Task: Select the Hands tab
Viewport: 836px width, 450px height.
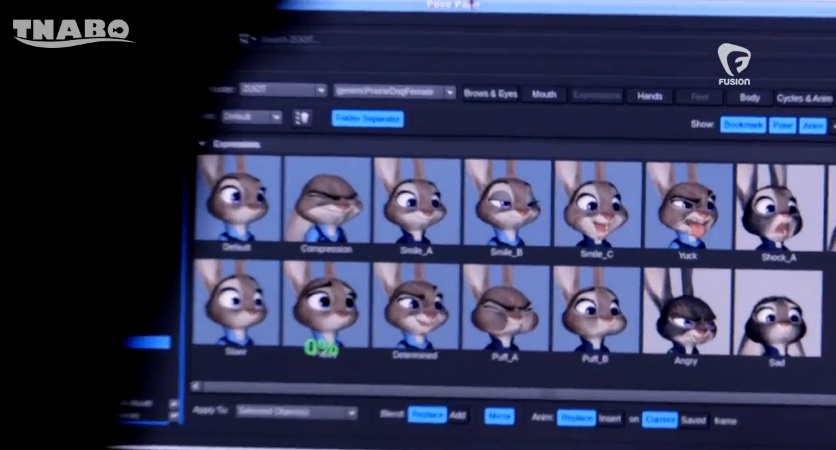Action: [x=649, y=96]
